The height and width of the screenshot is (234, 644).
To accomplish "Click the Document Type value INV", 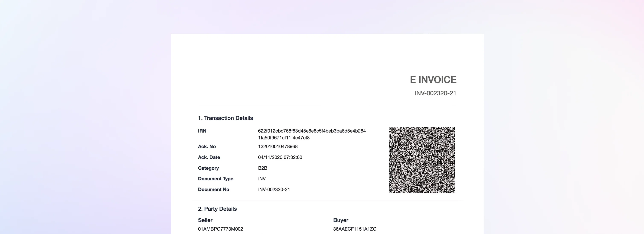I will coord(262,179).
